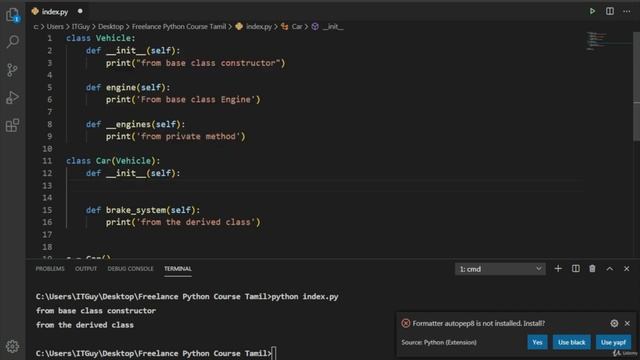Click the Users breadcrumb segment
Image resolution: width=640 pixels, height=360 pixels.
55,27
